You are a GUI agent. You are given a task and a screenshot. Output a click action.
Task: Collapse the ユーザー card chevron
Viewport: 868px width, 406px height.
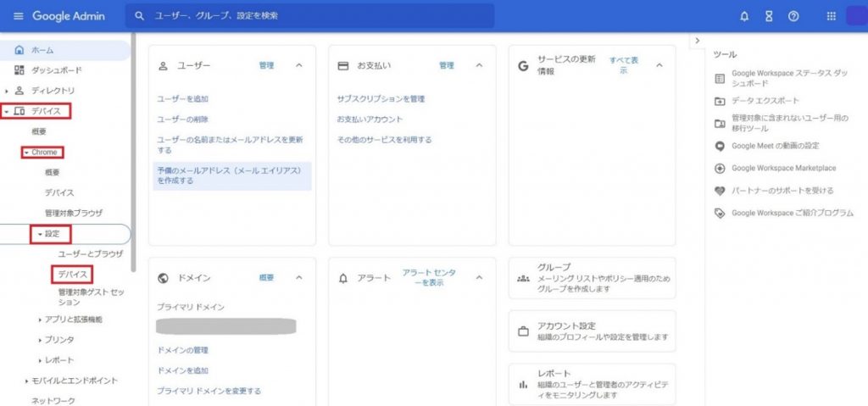[x=298, y=65]
